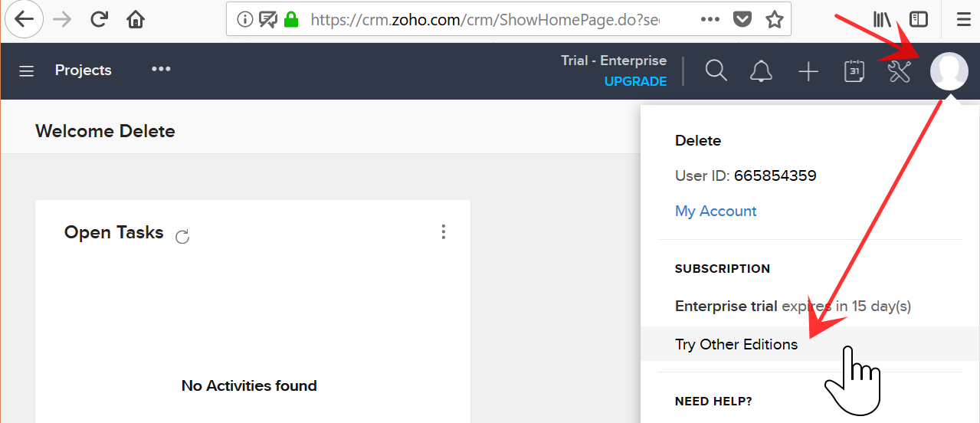Screen dimensions: 980x423
Task: Toggle the browser sidebar view
Action: [918, 19]
